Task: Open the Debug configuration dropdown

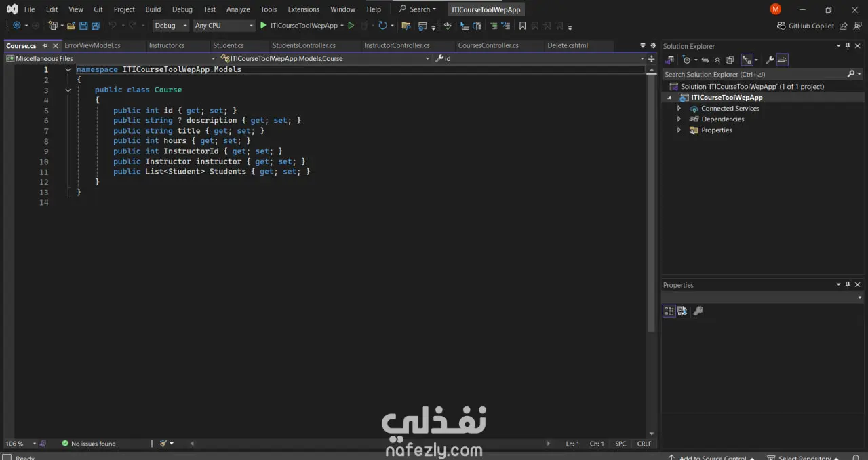Action: 171,26
